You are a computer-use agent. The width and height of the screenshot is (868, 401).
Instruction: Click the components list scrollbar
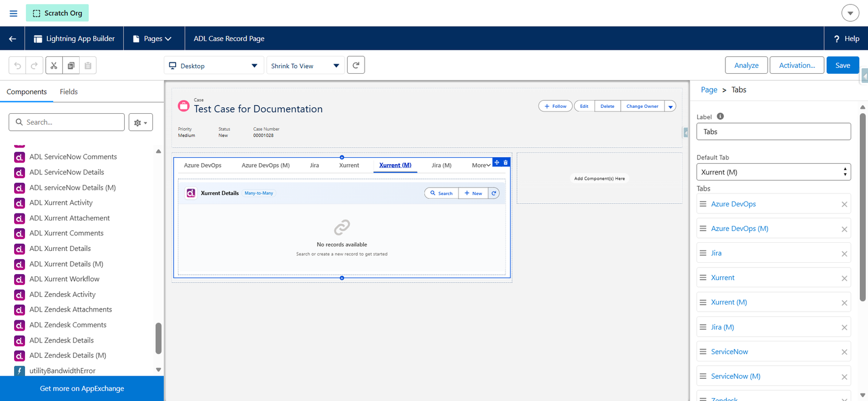point(158,338)
